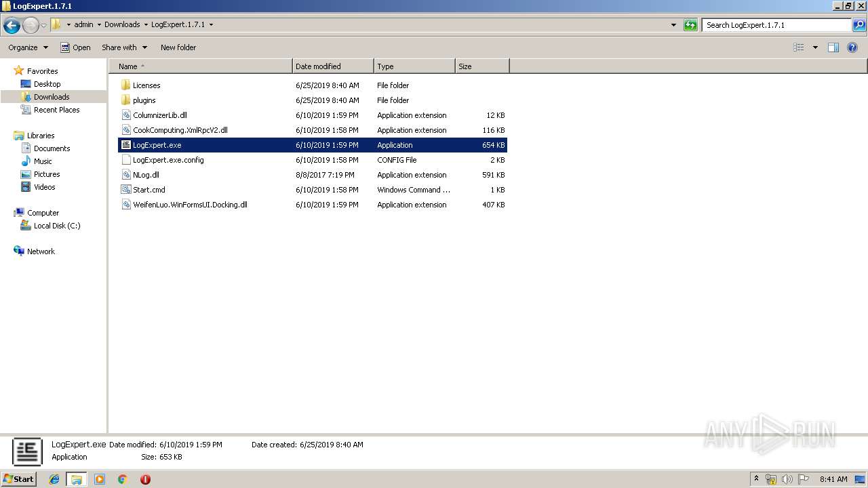The image size is (868, 488).
Task: Expand the dropdown arrow after LogExpert.1.7.1 breadcrumb
Action: click(x=211, y=24)
